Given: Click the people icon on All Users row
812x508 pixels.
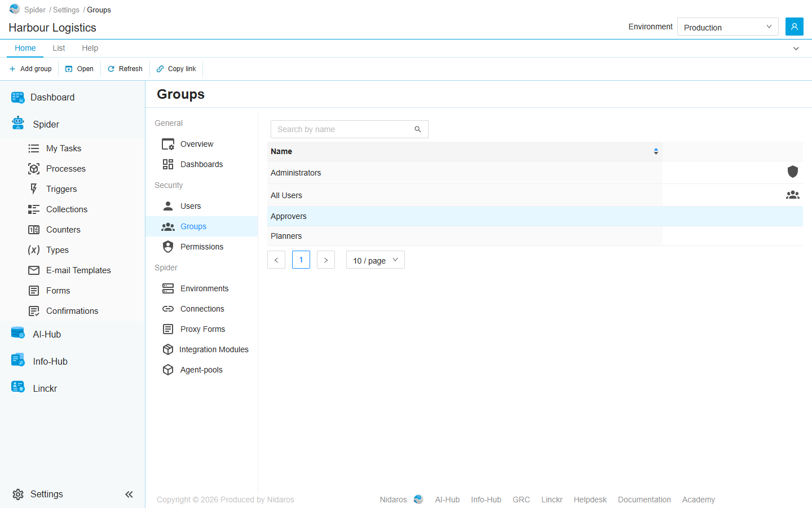Looking at the screenshot, I should [x=793, y=195].
